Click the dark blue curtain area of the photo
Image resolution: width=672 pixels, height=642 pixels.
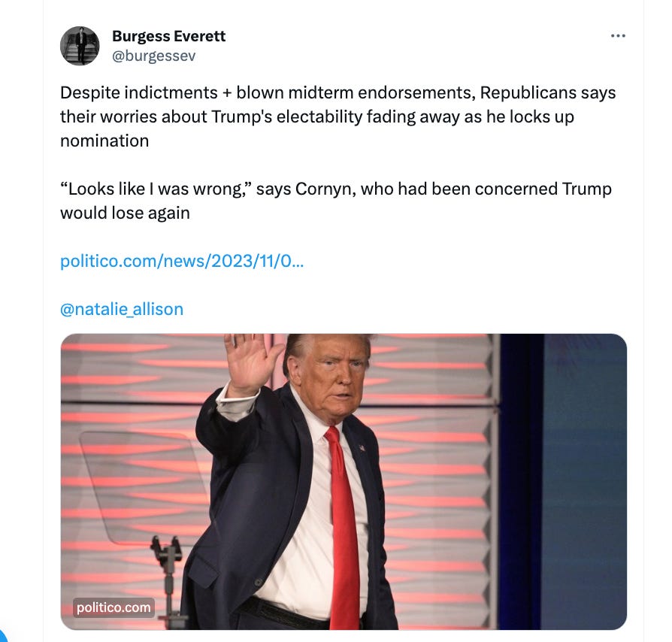pos(521,482)
